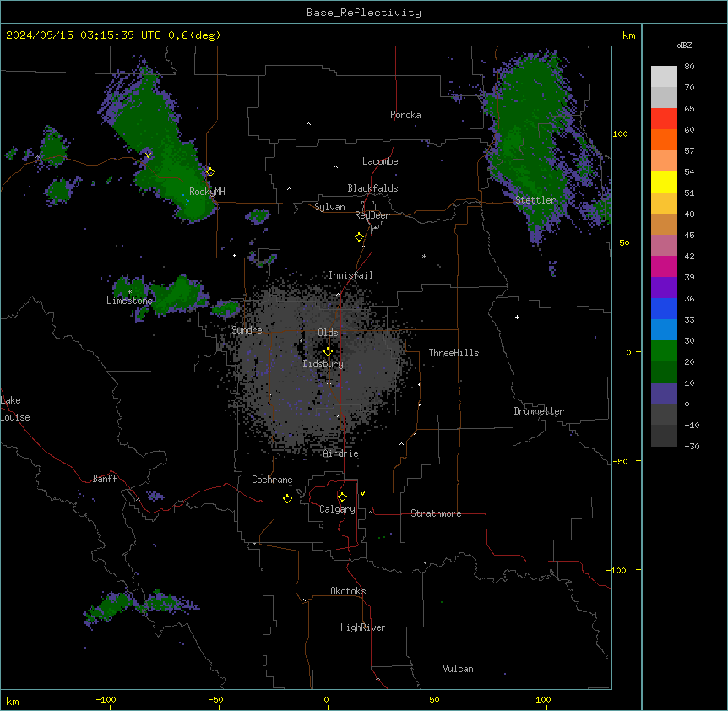Click the RockyMH label

[207, 191]
